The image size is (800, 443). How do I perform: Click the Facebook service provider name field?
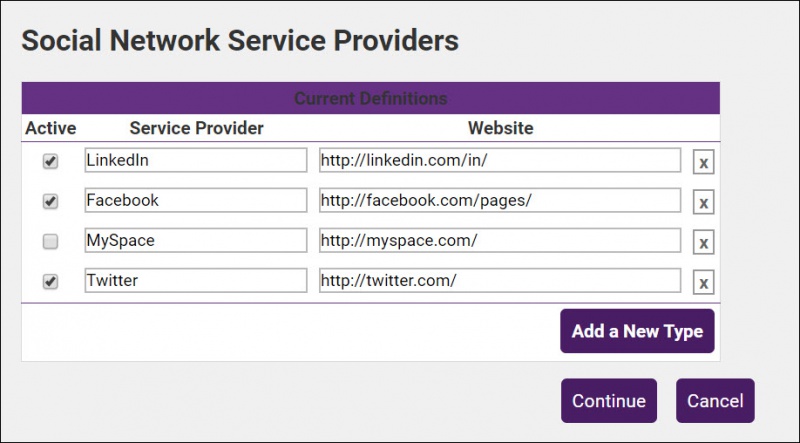[x=196, y=200]
